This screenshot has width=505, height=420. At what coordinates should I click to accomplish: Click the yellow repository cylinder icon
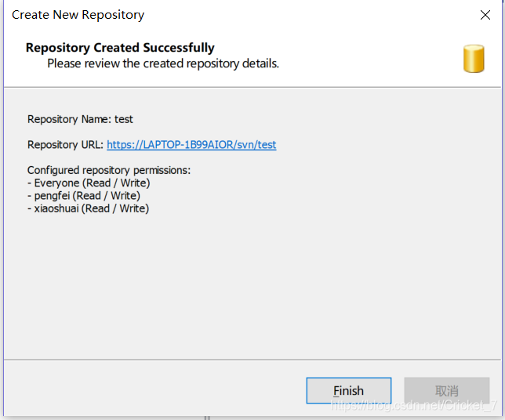pyautogui.click(x=474, y=59)
